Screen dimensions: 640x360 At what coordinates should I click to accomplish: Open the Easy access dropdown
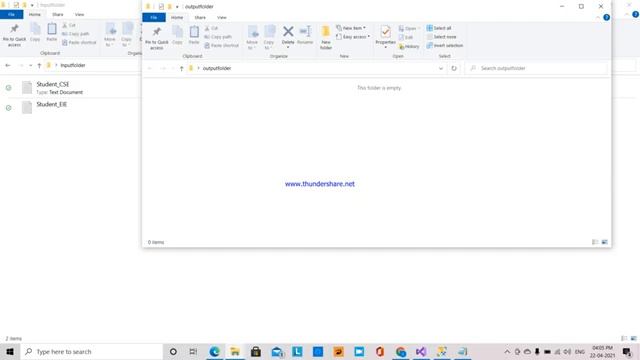click(353, 37)
